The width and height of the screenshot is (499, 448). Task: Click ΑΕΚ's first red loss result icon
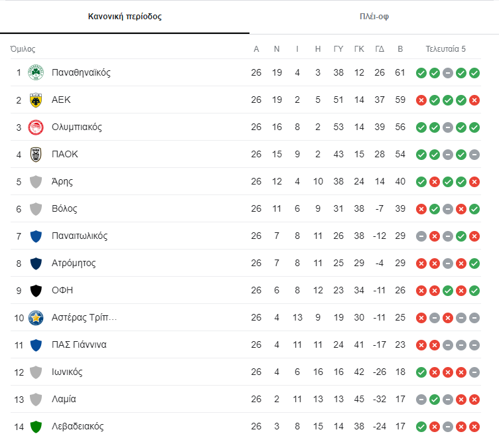[421, 100]
